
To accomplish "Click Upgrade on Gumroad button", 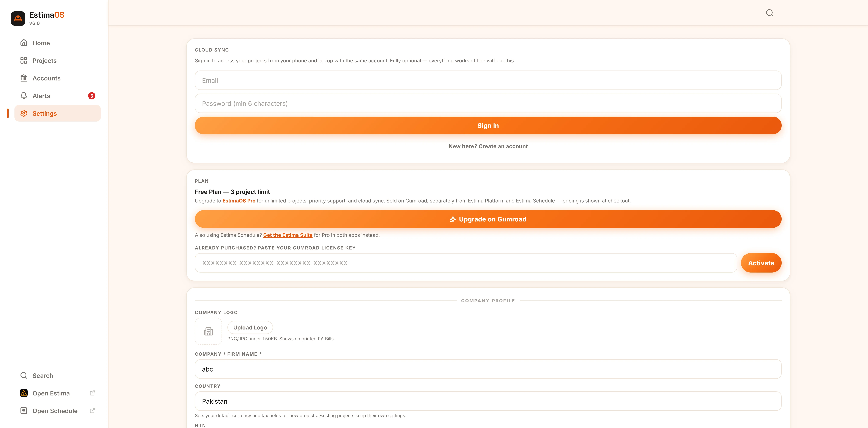I will pyautogui.click(x=488, y=219).
